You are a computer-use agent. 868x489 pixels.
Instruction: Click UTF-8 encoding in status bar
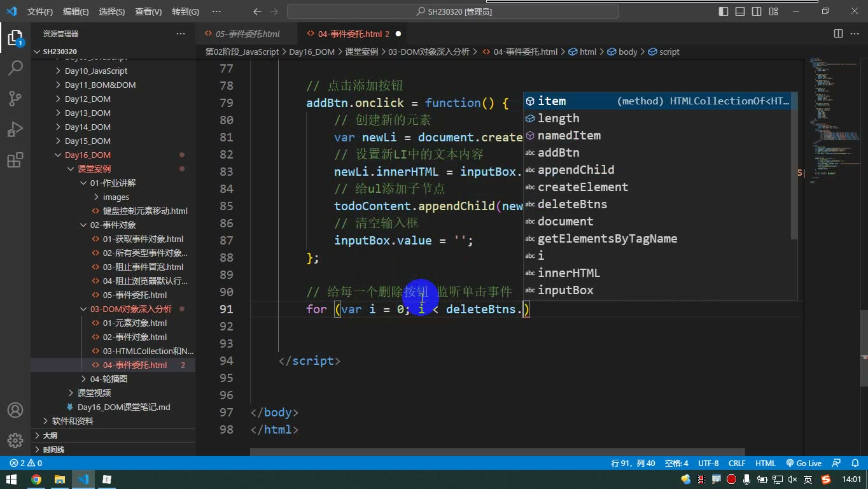[x=708, y=464]
